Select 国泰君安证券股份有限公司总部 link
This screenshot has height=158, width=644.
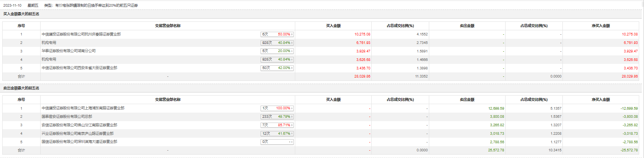(x=66, y=117)
